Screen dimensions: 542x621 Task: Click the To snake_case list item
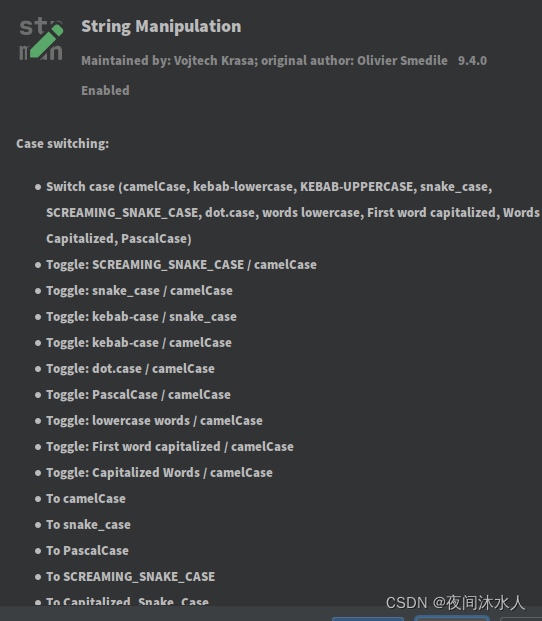tap(88, 525)
